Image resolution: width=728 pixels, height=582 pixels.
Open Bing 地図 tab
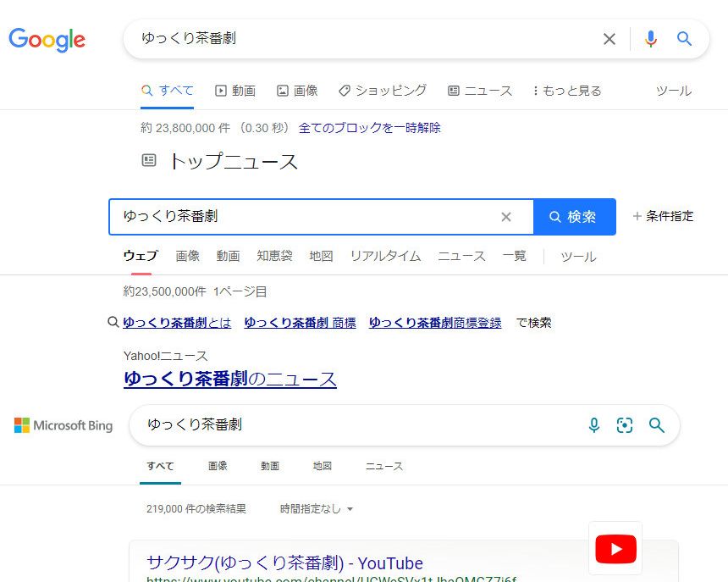click(x=322, y=466)
